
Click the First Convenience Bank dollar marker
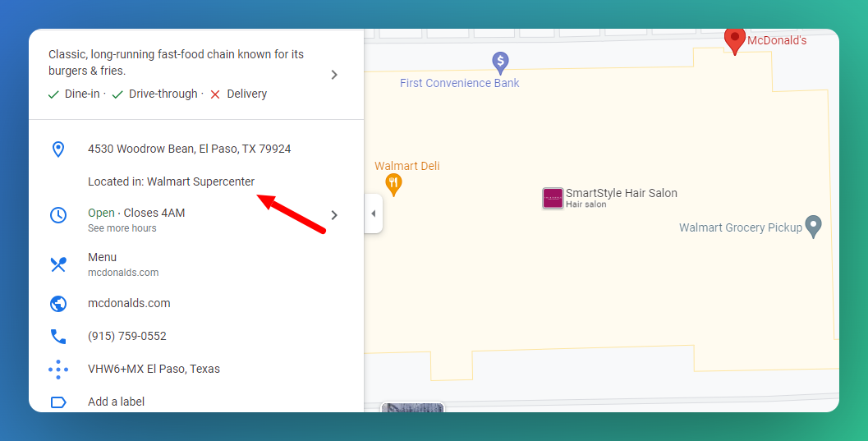[x=500, y=63]
